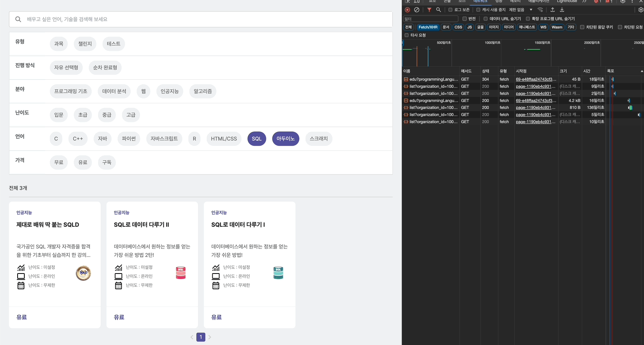Image resolution: width=644 pixels, height=345 pixels.
Task: Go to previous page with left chevron
Action: click(192, 337)
